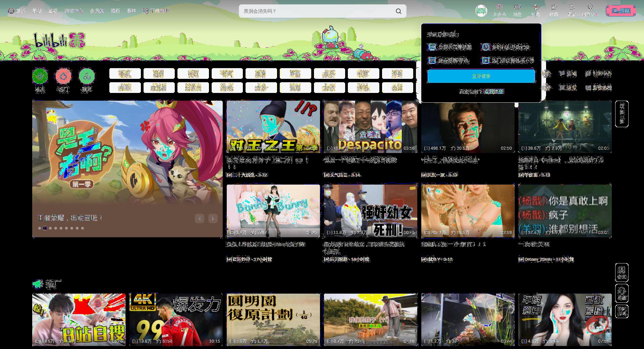Play the 圆明园復原計劃 video thumbnail
This screenshot has width=644, height=349.
click(273, 320)
